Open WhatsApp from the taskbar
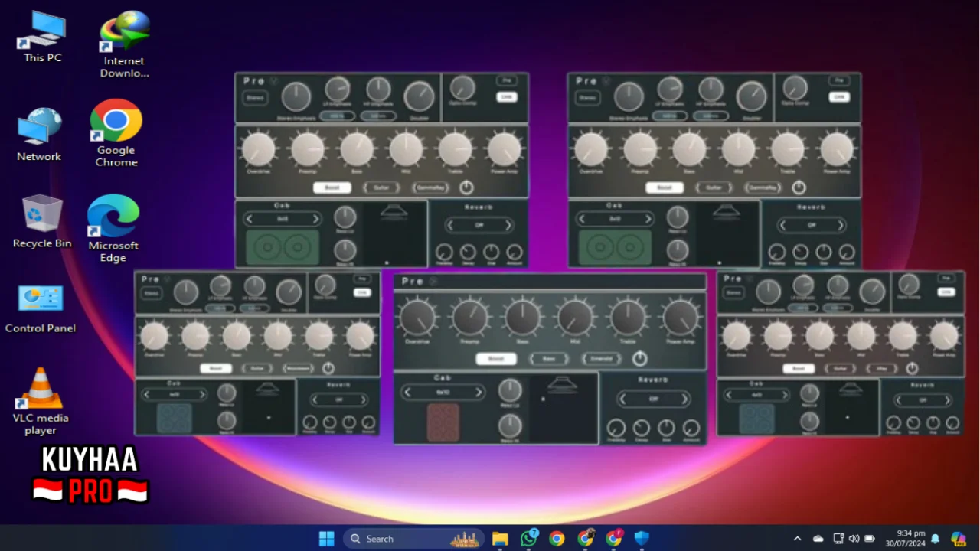The width and height of the screenshot is (980, 551). point(529,538)
